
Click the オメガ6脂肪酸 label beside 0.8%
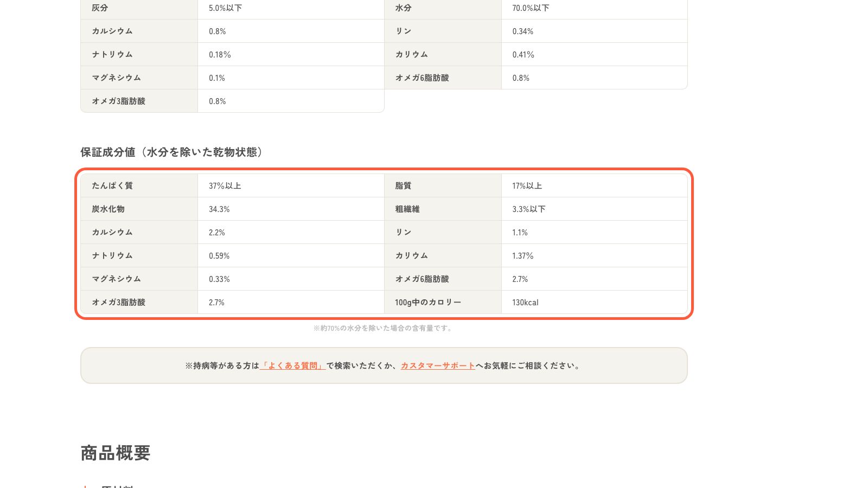pyautogui.click(x=422, y=78)
